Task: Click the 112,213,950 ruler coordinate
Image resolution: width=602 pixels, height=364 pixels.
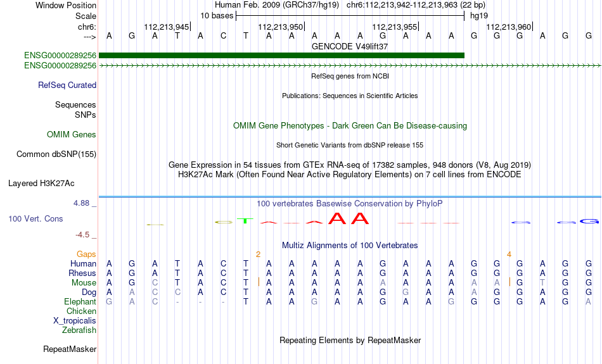Action: click(x=281, y=27)
